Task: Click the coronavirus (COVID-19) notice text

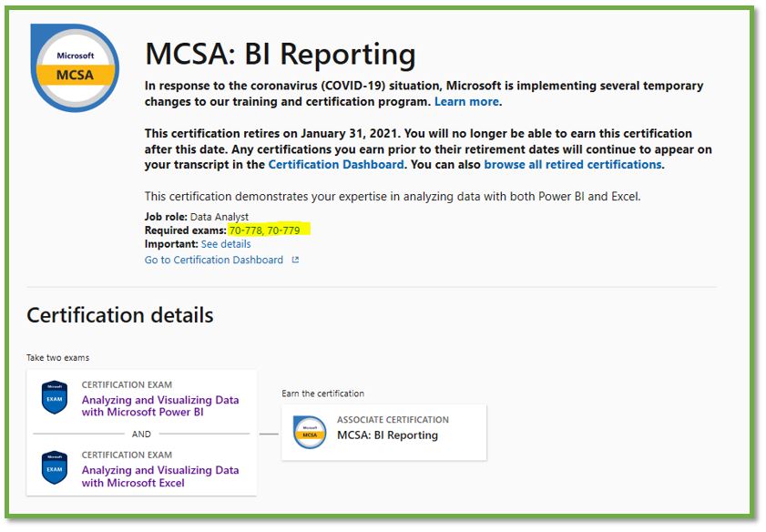Action: click(x=424, y=93)
